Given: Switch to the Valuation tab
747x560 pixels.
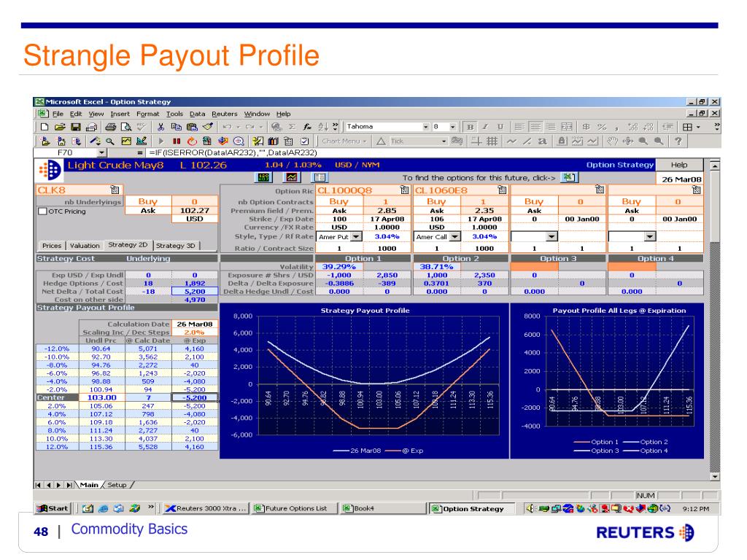Looking at the screenshot, I should click(85, 246).
